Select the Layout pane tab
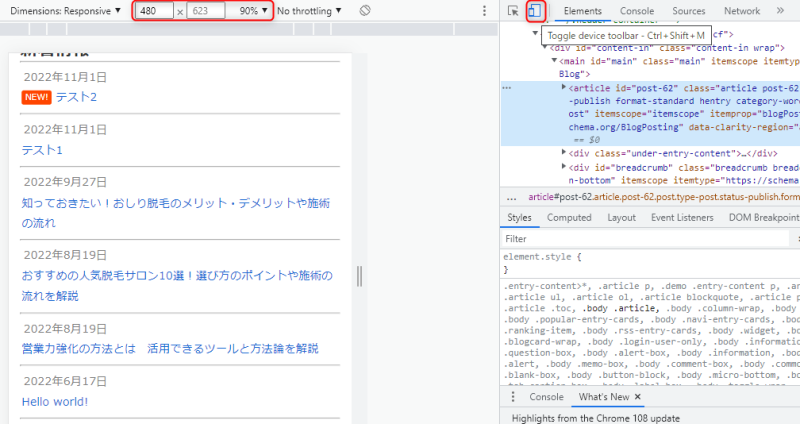Image resolution: width=800 pixels, height=424 pixels. (621, 217)
